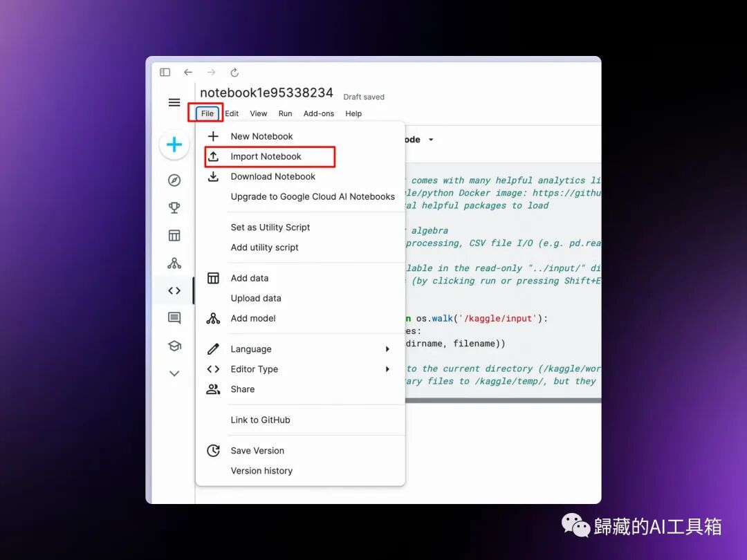The height and width of the screenshot is (560, 747).
Task: Open the cell type dropdown arrow
Action: (x=431, y=140)
